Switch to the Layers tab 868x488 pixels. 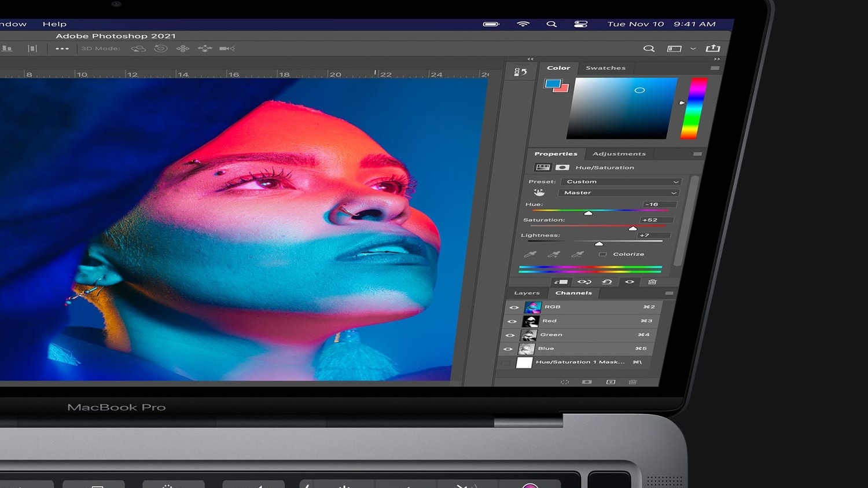527,293
